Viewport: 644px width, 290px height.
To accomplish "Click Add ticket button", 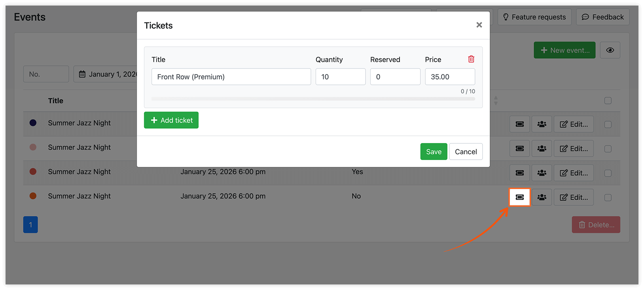I will pos(171,120).
